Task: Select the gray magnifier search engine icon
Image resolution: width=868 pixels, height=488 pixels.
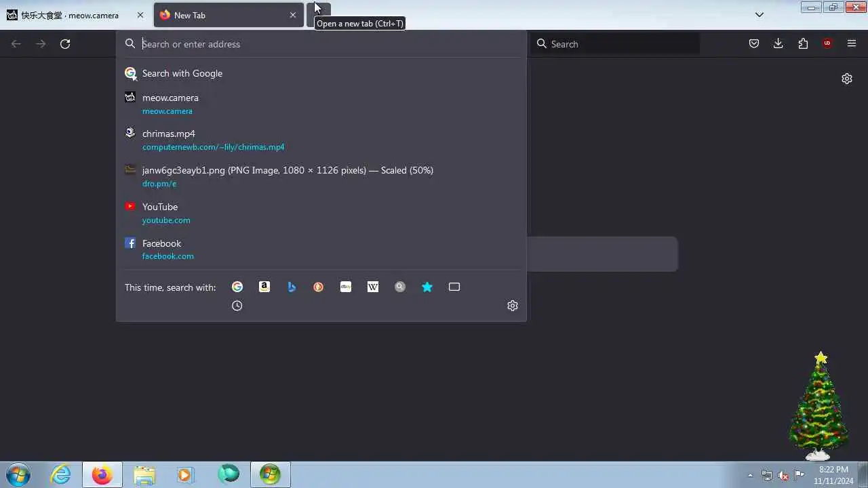Action: [x=400, y=287]
